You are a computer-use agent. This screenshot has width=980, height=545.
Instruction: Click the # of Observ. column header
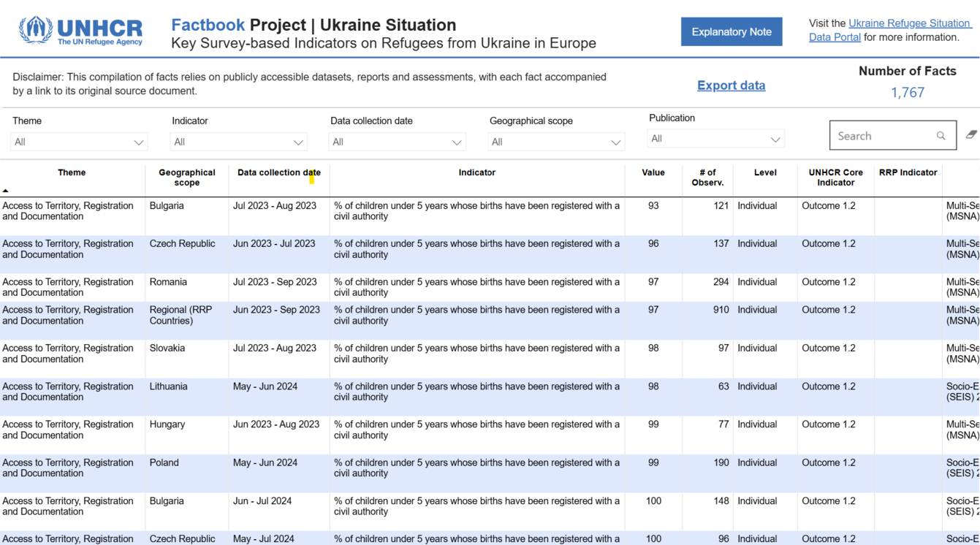pos(707,178)
